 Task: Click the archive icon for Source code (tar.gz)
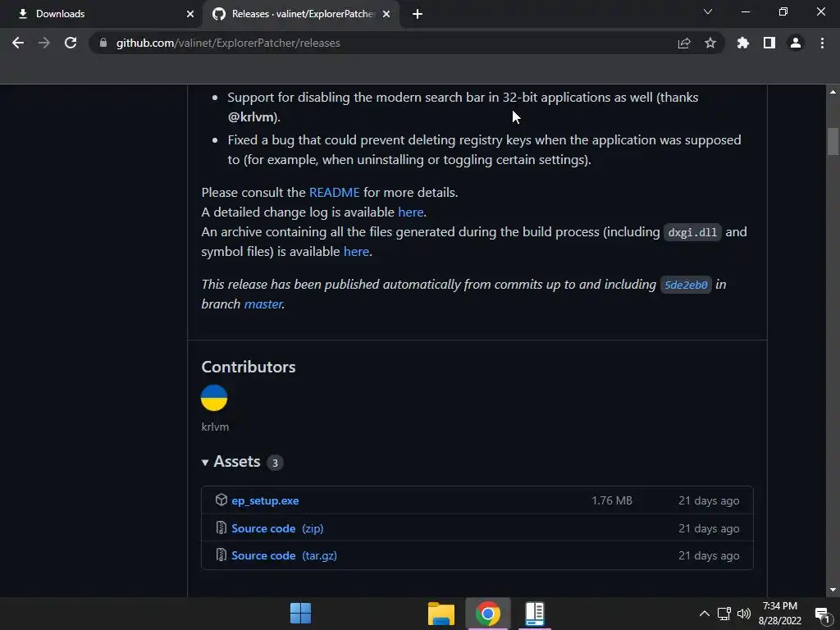[x=221, y=555]
